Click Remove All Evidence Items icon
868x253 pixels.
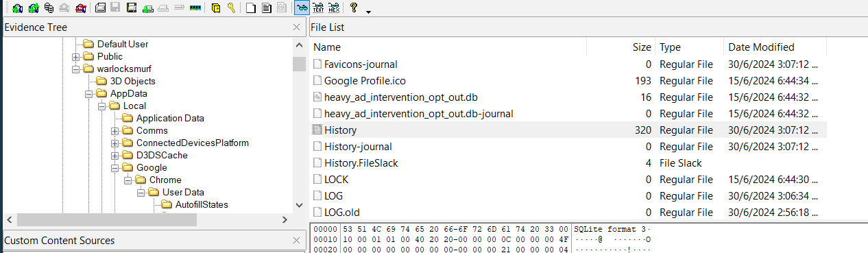click(80, 8)
